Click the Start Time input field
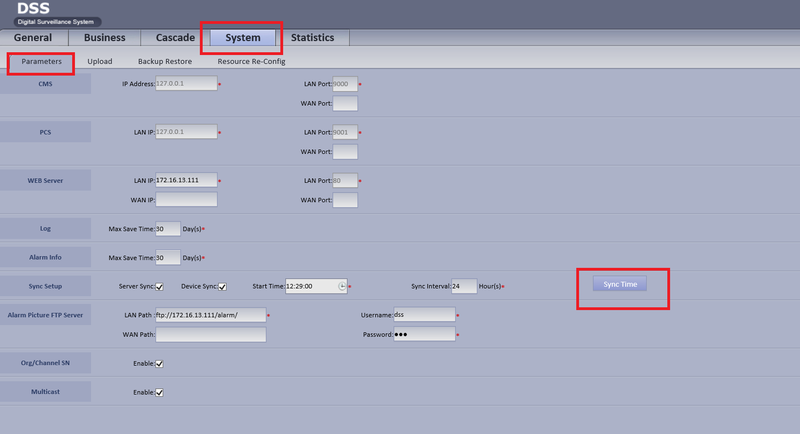This screenshot has width=800, height=434. coord(316,286)
